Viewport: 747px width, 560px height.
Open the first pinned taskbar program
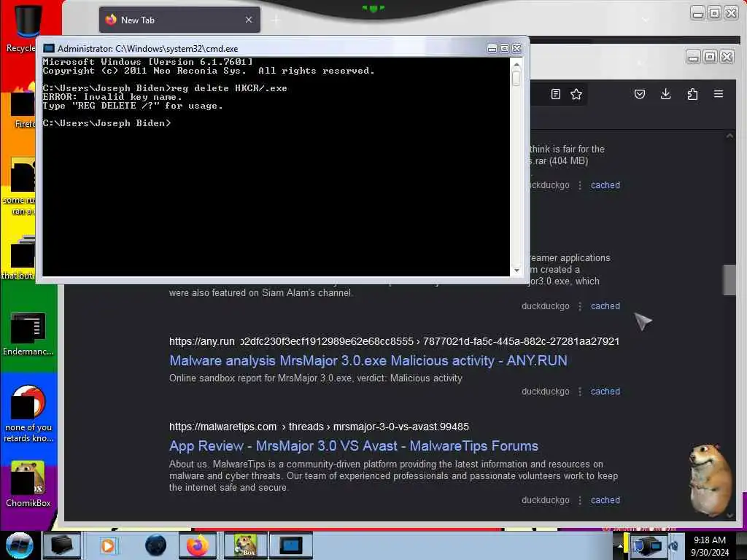(x=61, y=545)
